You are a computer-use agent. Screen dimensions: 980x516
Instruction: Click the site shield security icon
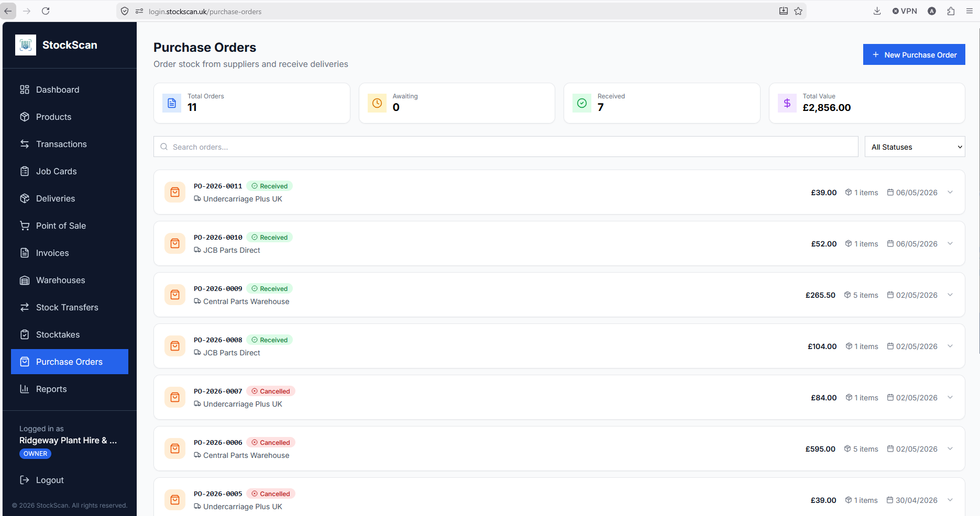[125, 11]
